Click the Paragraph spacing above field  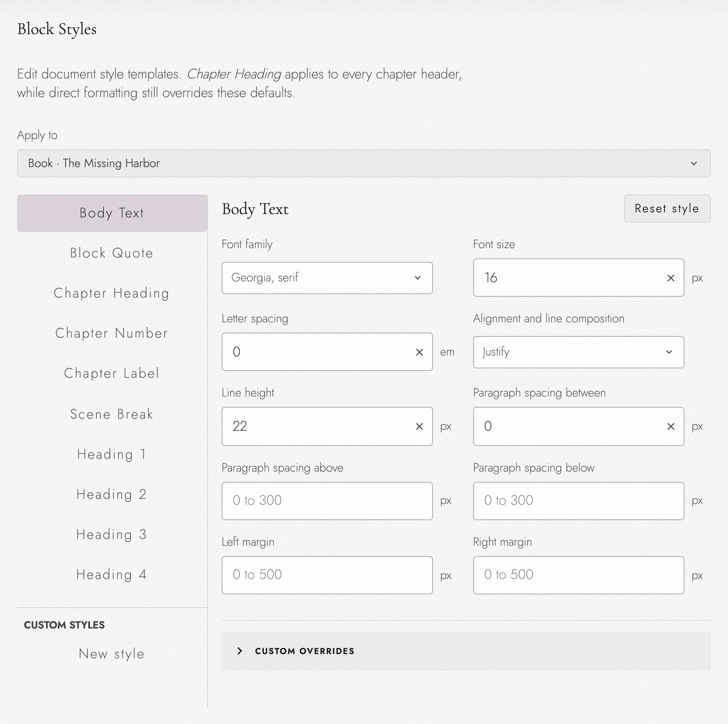coord(327,501)
